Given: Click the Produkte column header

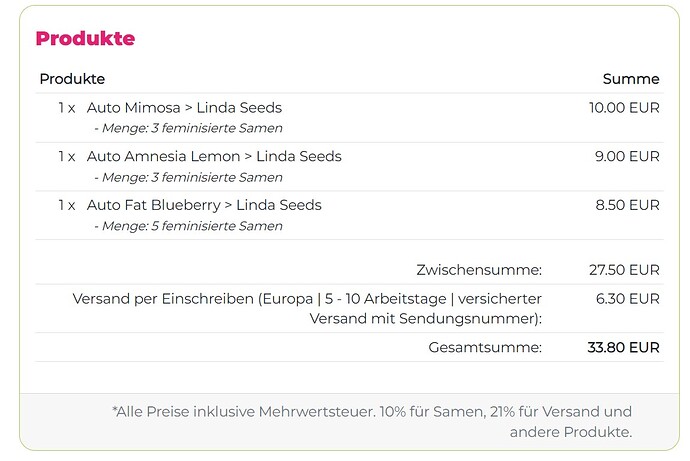Looking at the screenshot, I should pyautogui.click(x=72, y=79).
